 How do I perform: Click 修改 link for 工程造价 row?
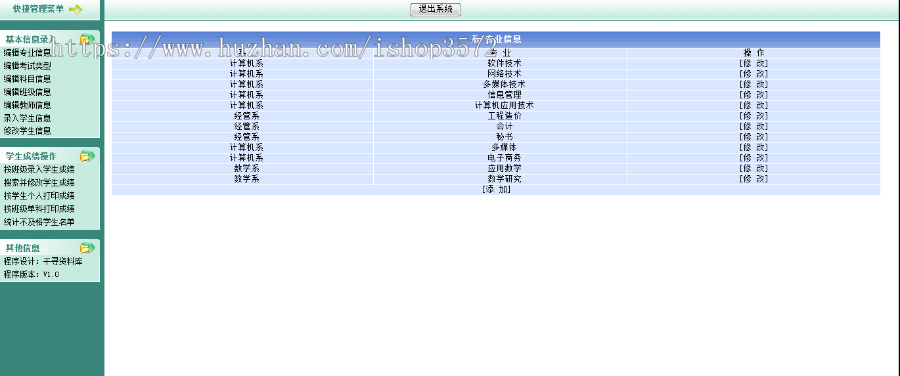[753, 116]
